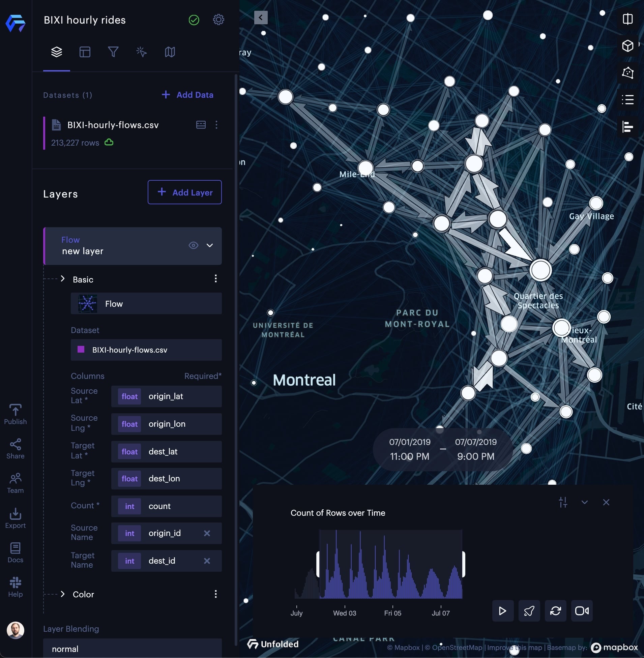This screenshot has width=644, height=658.
Task: Expand the Color section
Action: tap(63, 594)
